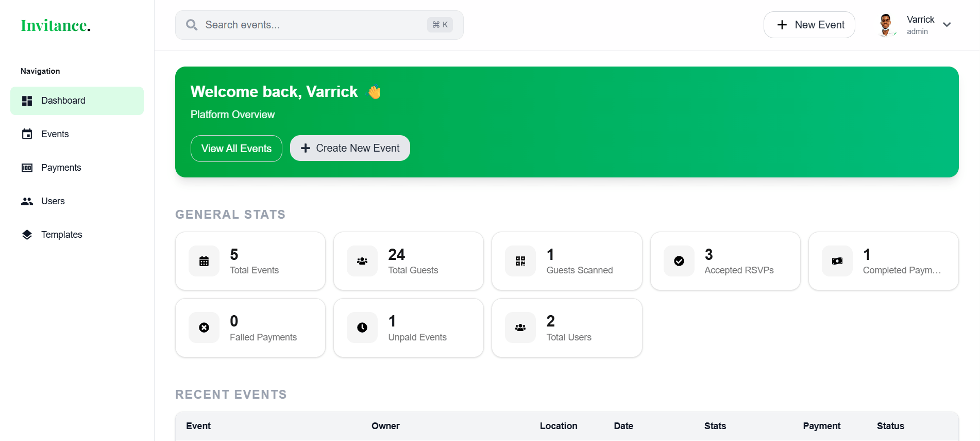Click the Varrick admin name label
Screen dimensions: 980x441
920,25
